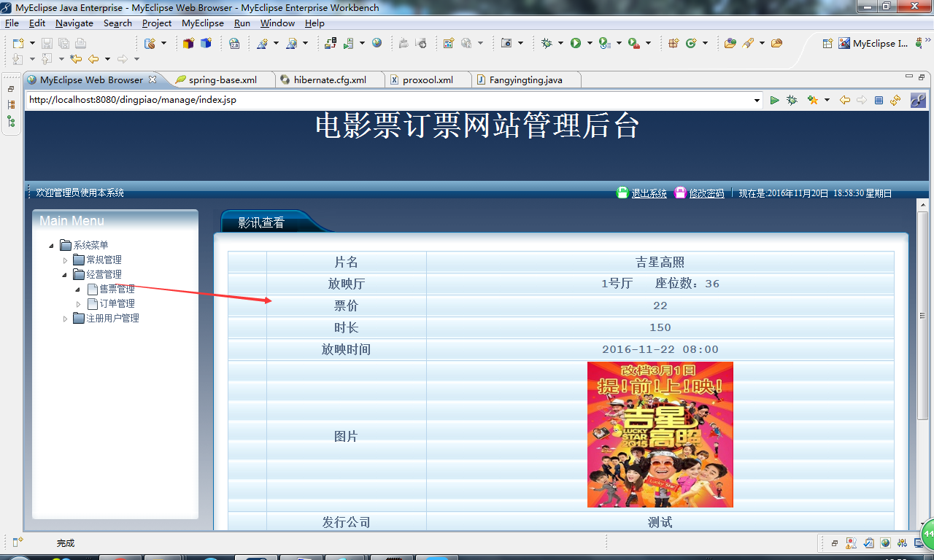Click the page vertical scrollbar thumb
This screenshot has height=560, width=934.
coord(922,315)
